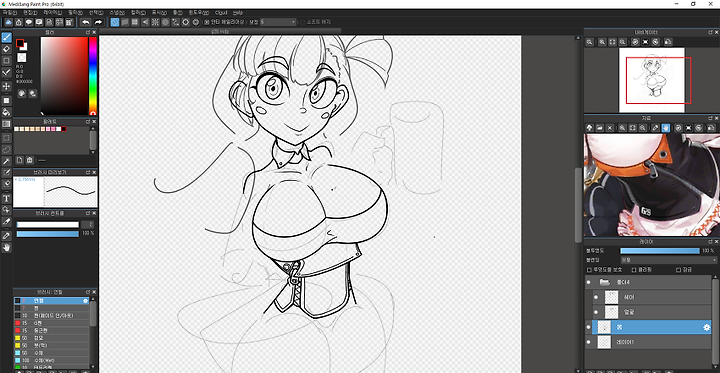Open settings gear of selected layer
Screen dimensions: 720x373
coord(707,327)
